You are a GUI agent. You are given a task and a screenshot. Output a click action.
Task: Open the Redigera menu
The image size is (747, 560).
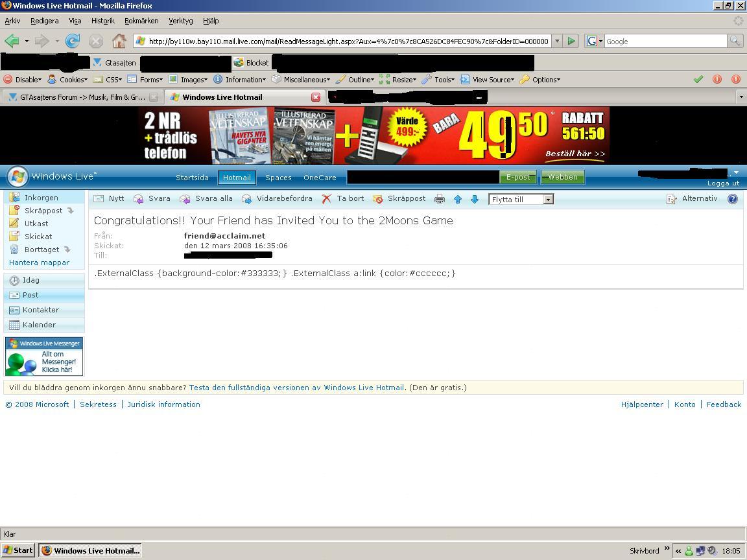pyautogui.click(x=44, y=21)
